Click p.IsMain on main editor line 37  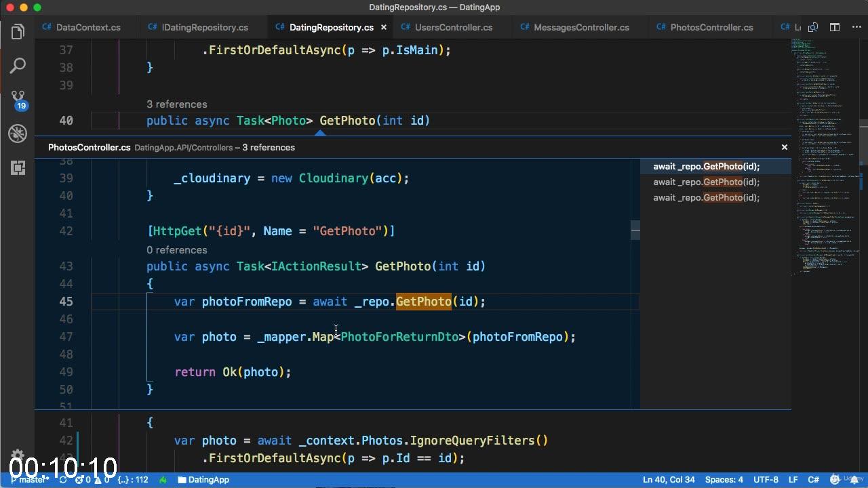[410, 50]
